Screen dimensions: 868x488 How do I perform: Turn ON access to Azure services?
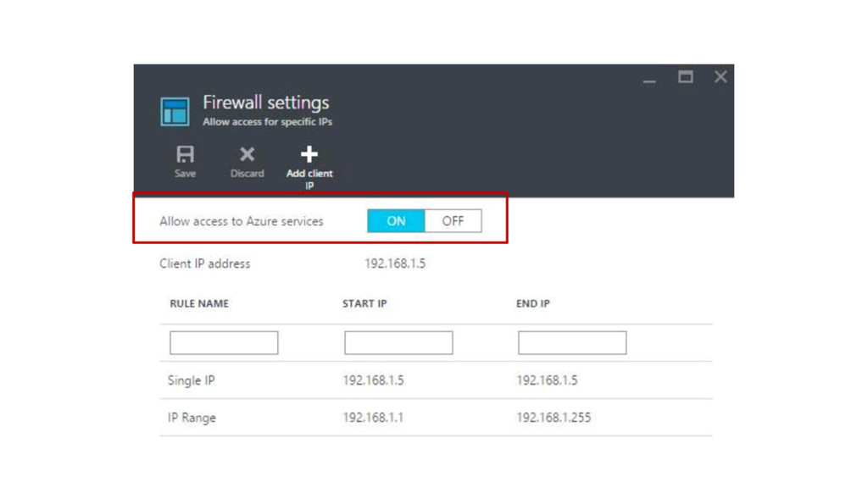coord(396,221)
